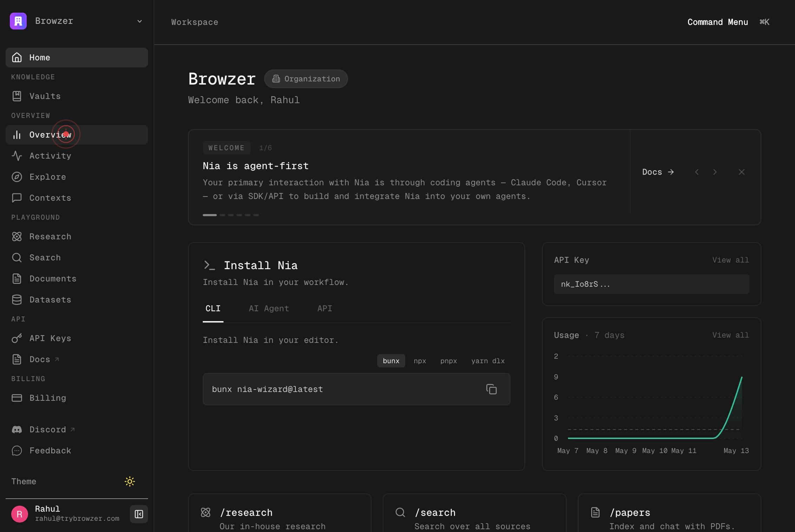The image size is (795, 532).
Task: Click the Research atom icon in sidebar
Action: (17, 237)
